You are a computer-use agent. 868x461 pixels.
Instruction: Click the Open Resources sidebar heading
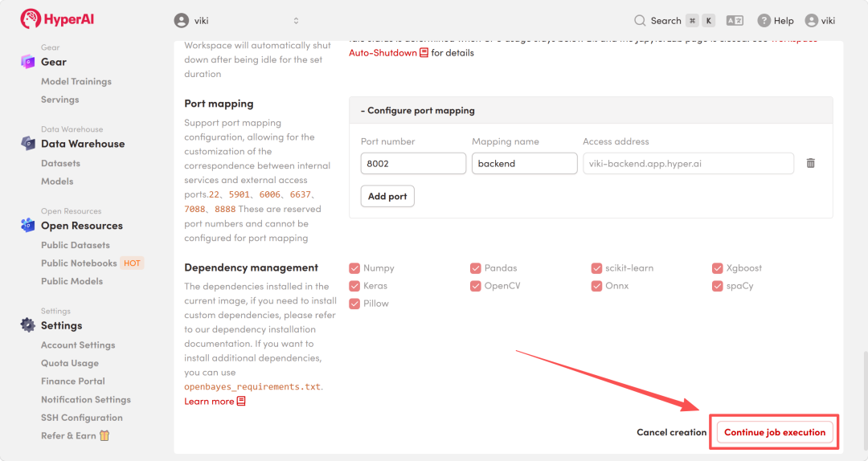pos(82,226)
